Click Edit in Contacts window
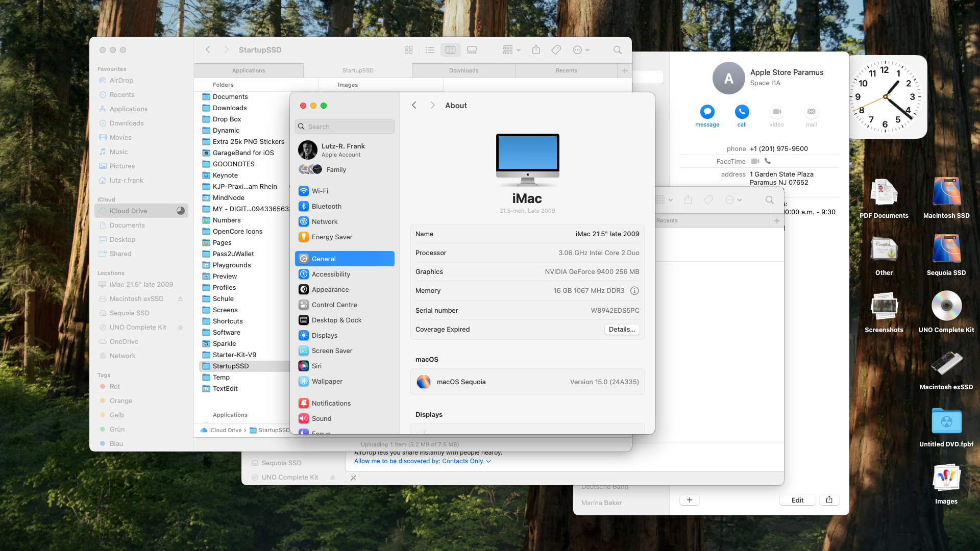This screenshot has height=551, width=980. click(x=797, y=500)
